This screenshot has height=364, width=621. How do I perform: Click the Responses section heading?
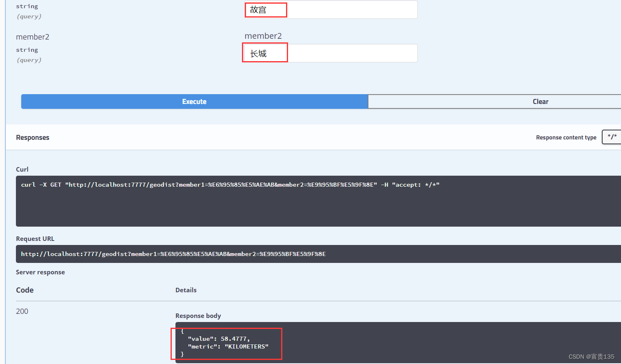[x=33, y=138]
